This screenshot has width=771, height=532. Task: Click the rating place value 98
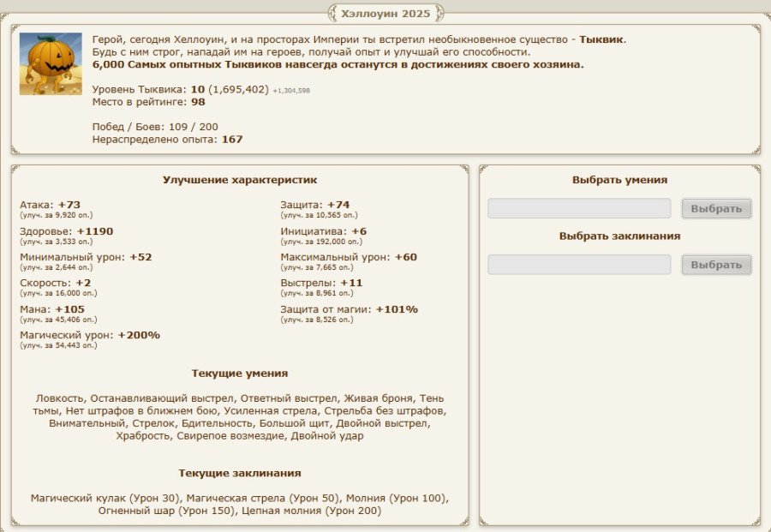pyautogui.click(x=198, y=102)
